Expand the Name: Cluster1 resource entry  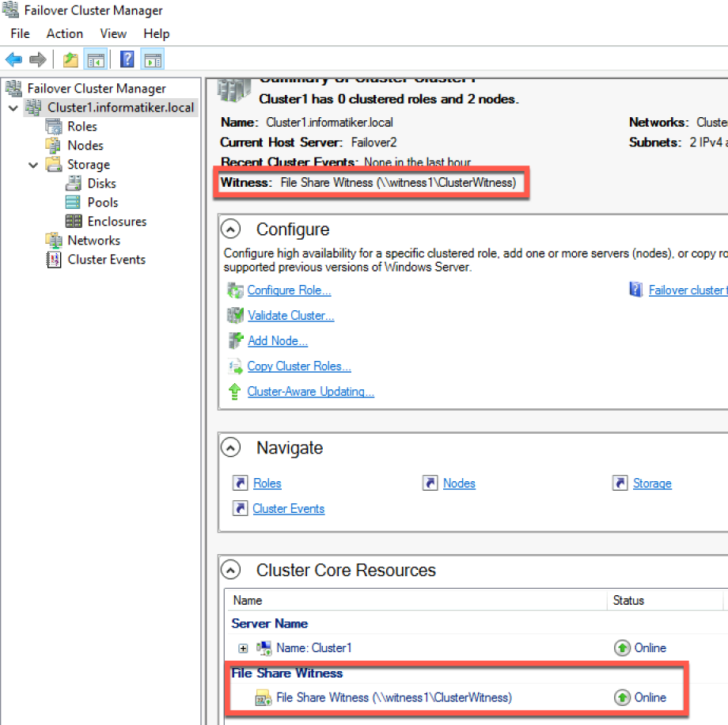(x=244, y=647)
